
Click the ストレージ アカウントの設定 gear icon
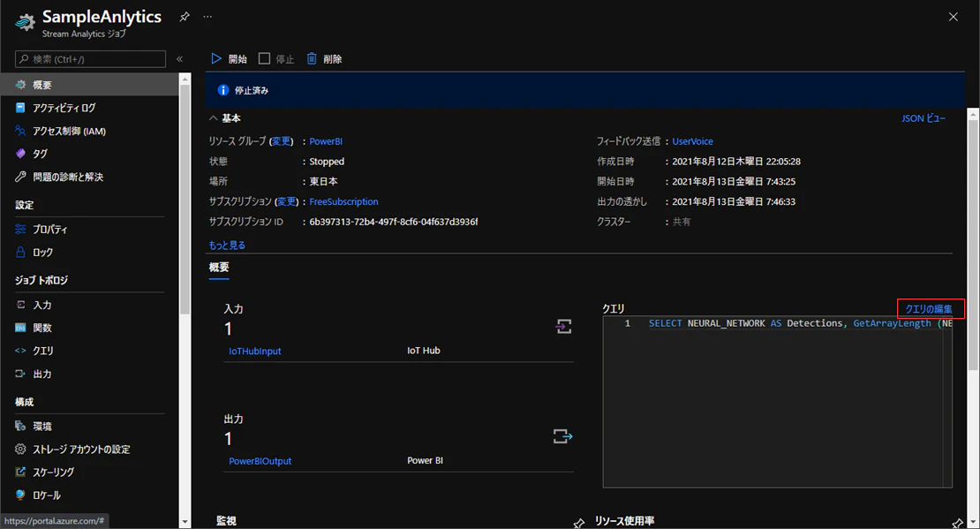point(20,449)
